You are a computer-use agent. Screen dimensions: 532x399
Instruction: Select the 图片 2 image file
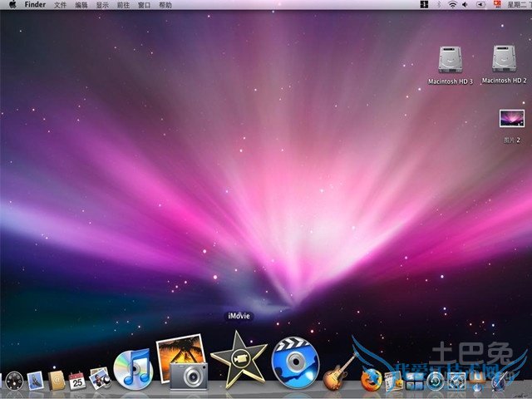(512, 118)
